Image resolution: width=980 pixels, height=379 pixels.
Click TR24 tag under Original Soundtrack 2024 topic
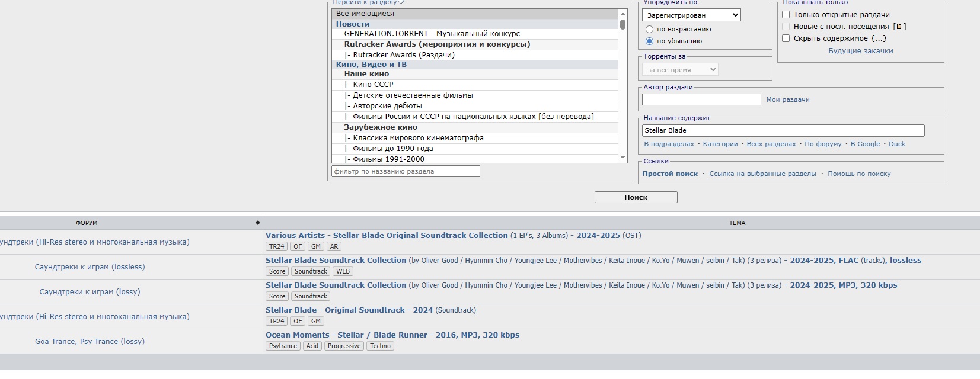pos(277,322)
